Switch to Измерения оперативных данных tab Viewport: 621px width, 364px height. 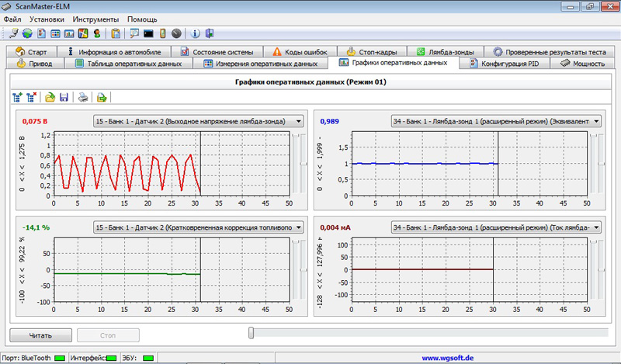point(260,64)
